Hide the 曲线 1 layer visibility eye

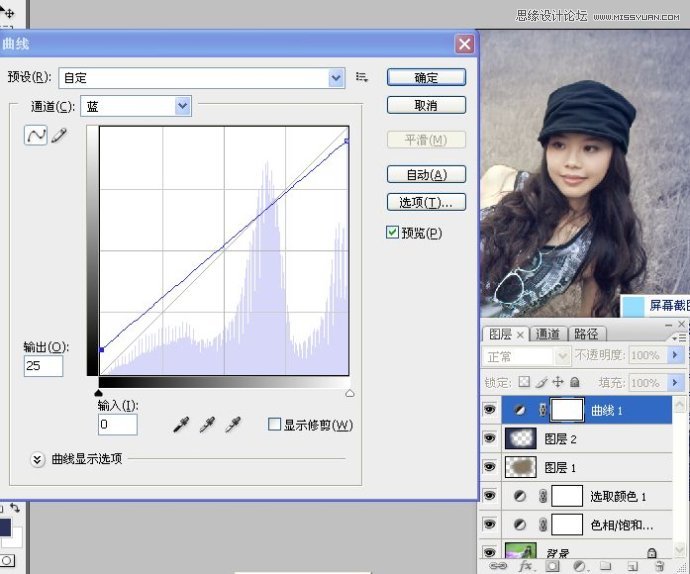[489, 410]
